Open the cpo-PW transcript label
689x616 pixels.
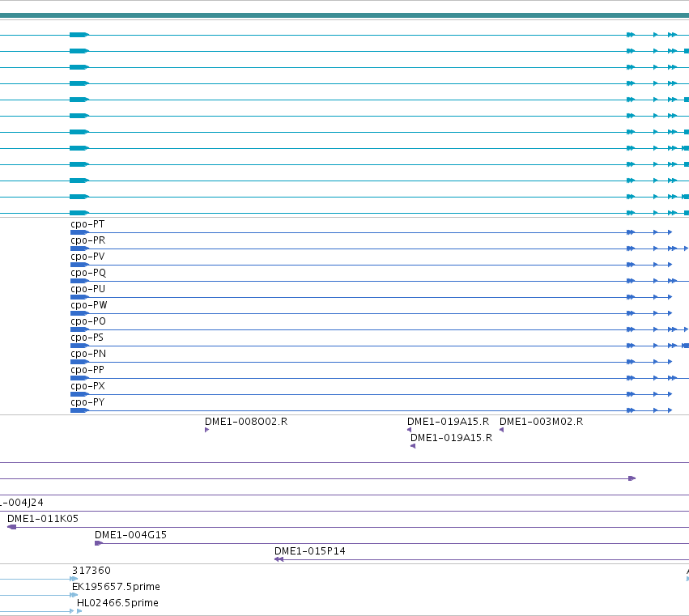click(x=89, y=305)
